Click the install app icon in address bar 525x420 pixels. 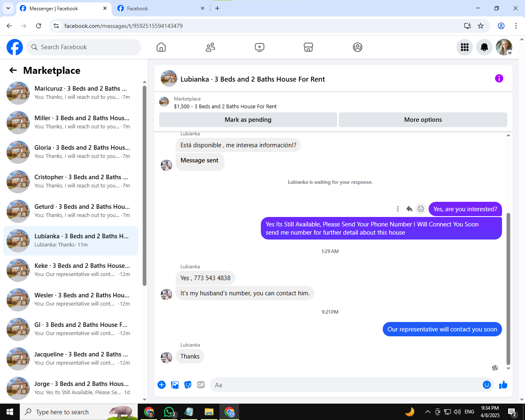[468, 26]
